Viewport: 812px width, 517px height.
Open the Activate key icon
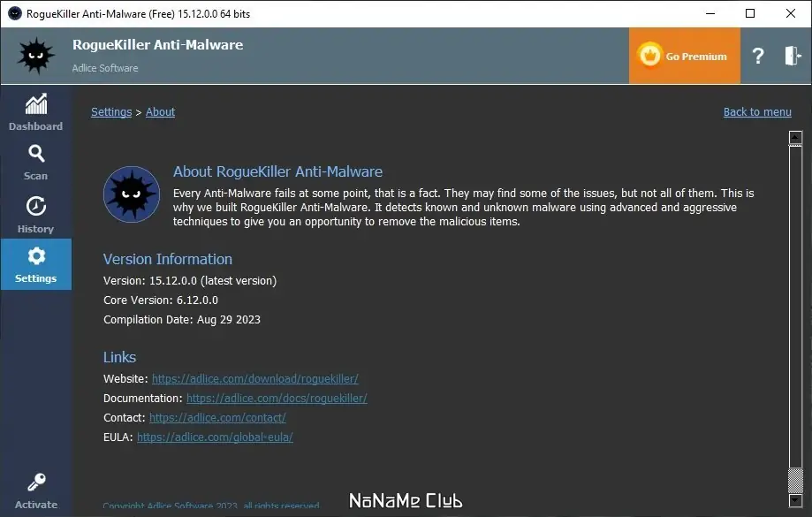coord(36,483)
